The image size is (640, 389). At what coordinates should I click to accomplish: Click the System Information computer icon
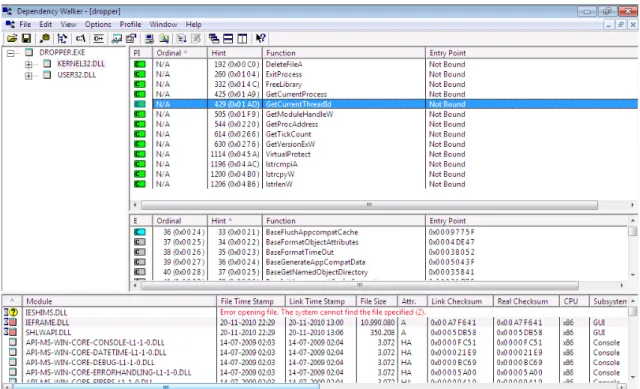[x=149, y=38]
